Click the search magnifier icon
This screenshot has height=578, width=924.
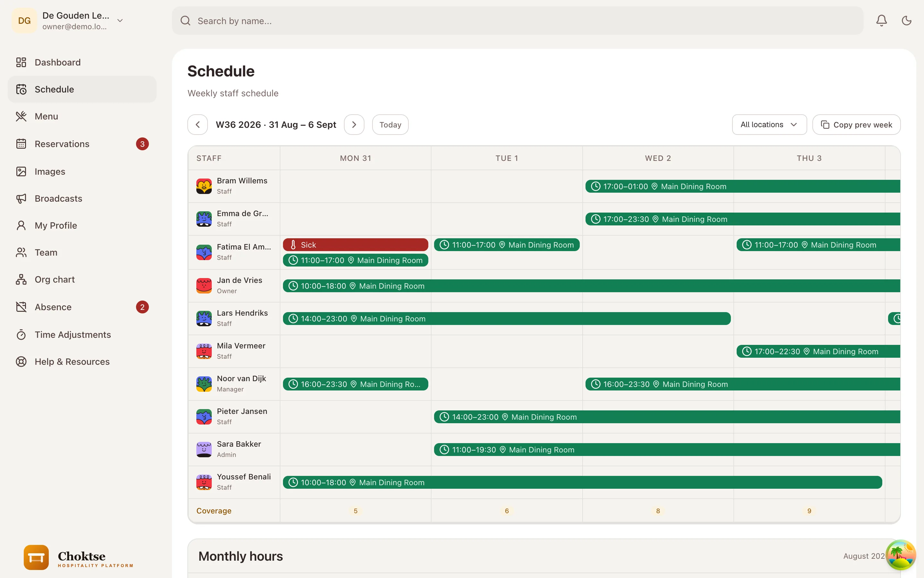185,21
